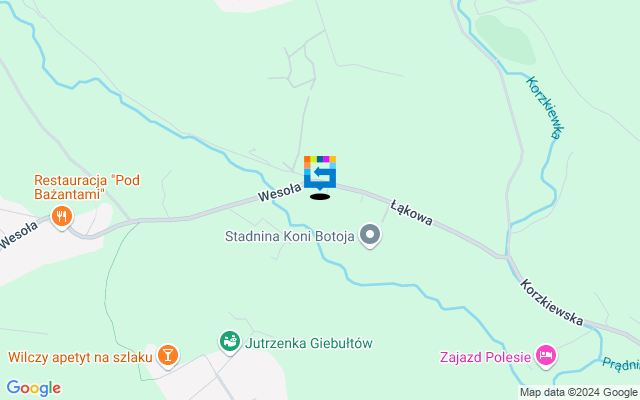
Task: Click the restaurant fork-and-knife pin icon
Action: (62, 217)
